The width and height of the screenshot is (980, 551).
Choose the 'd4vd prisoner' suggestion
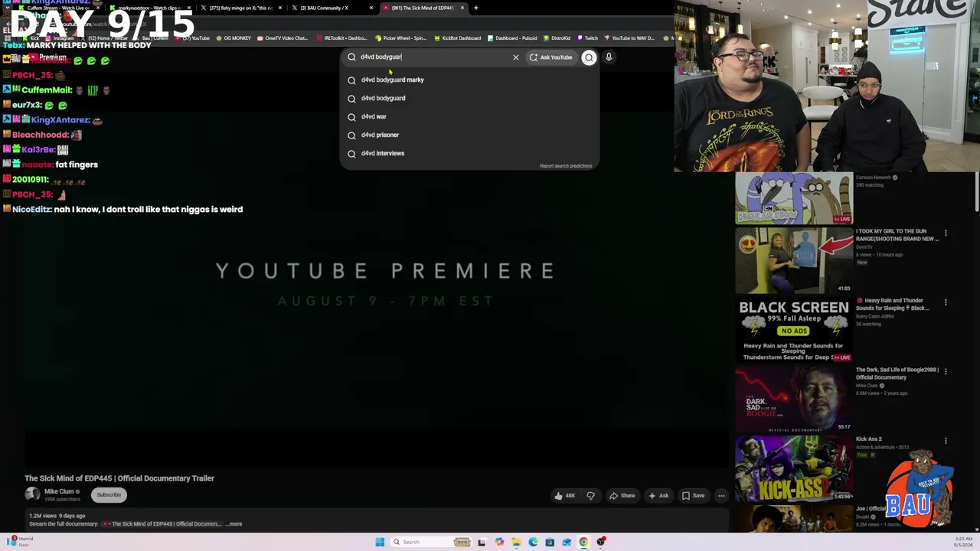469,135
